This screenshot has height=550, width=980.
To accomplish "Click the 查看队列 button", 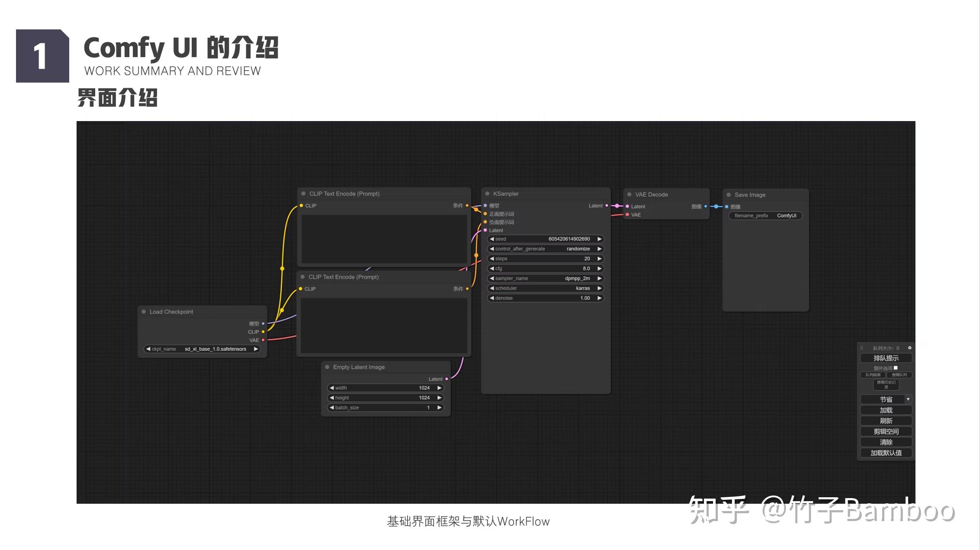I will pos(900,375).
